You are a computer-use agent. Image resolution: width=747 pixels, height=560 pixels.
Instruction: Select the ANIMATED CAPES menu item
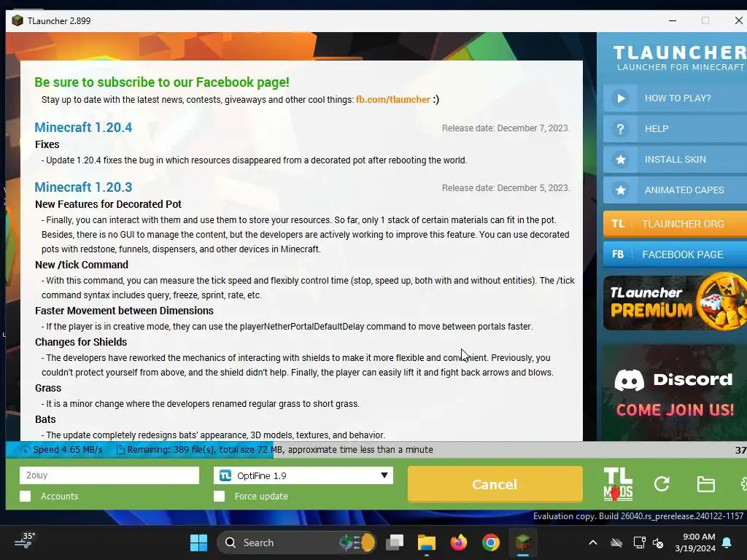(x=675, y=190)
